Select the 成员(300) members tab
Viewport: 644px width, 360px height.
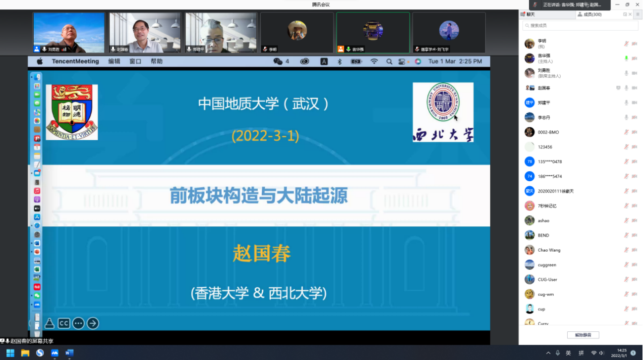click(x=589, y=14)
